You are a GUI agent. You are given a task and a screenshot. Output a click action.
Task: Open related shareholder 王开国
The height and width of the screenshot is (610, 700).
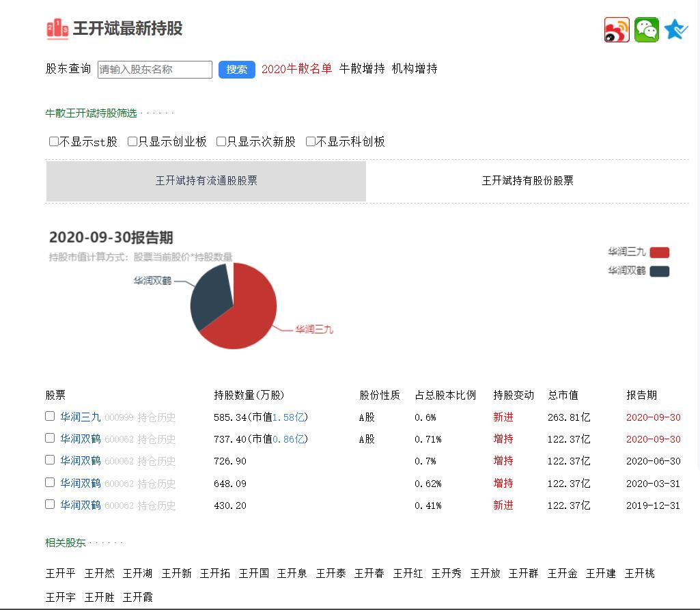click(x=253, y=573)
